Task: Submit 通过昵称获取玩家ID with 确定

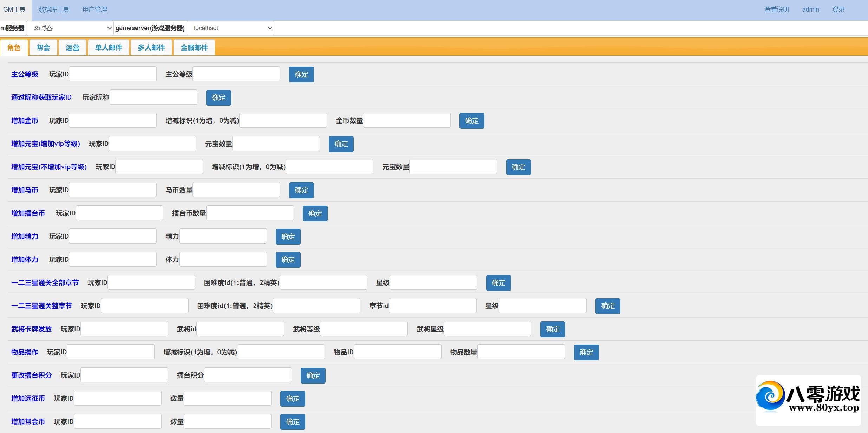Action: (218, 98)
